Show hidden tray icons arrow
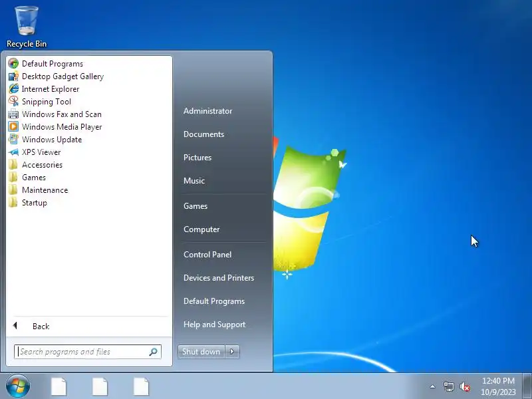Image resolution: width=532 pixels, height=399 pixels. (433, 386)
